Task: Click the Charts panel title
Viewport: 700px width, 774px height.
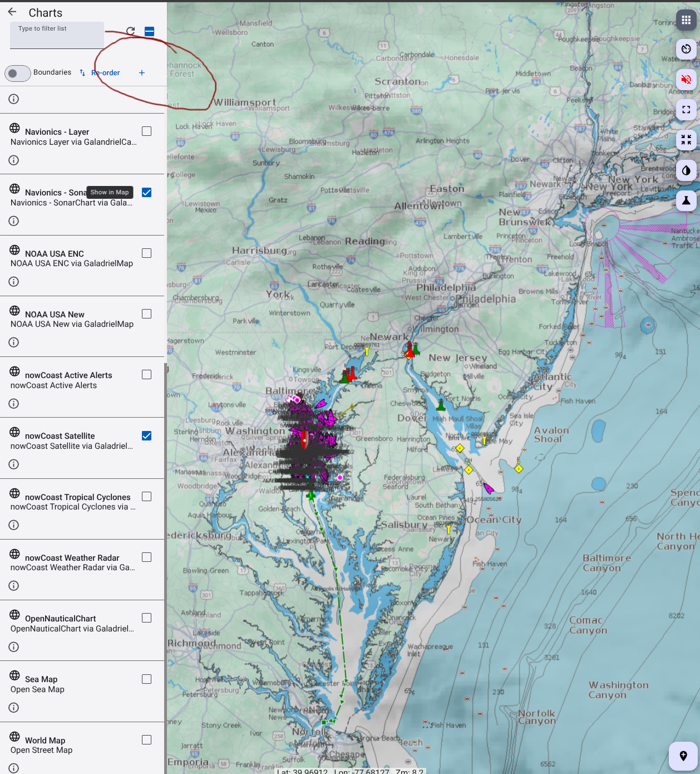Action: (x=46, y=12)
